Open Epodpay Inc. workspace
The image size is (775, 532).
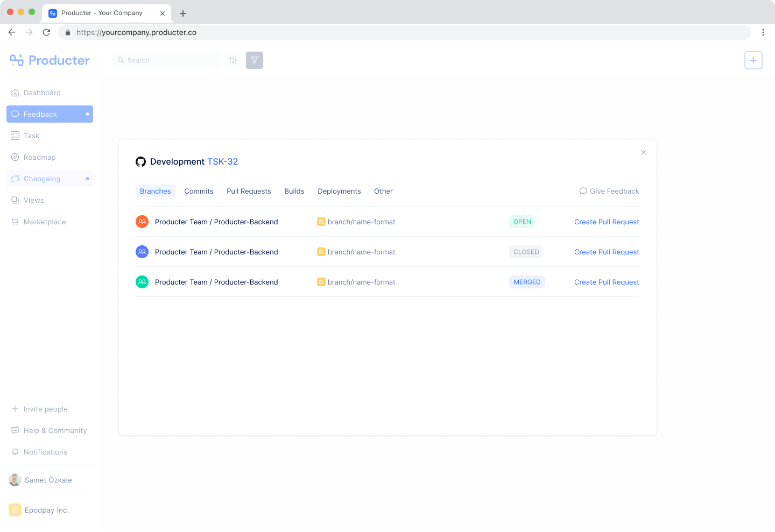39,510
